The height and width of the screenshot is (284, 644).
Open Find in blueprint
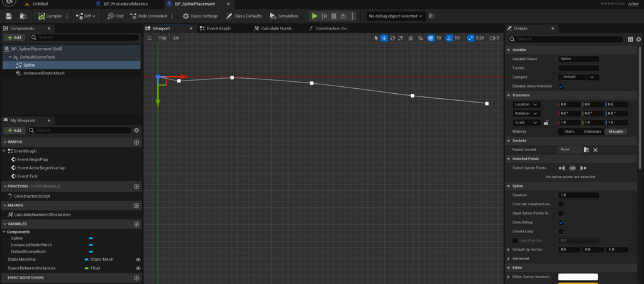pyautogui.click(x=116, y=16)
